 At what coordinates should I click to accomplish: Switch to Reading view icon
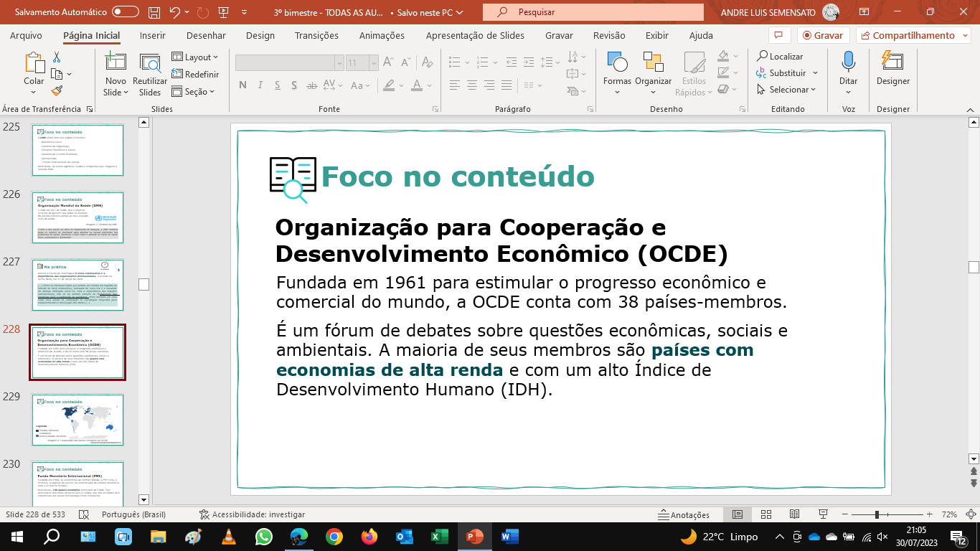794,514
